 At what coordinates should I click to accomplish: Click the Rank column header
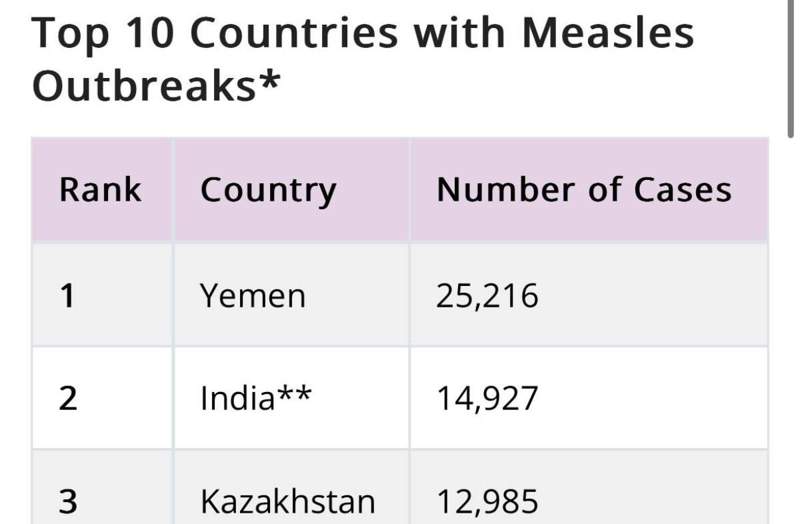tap(102, 190)
